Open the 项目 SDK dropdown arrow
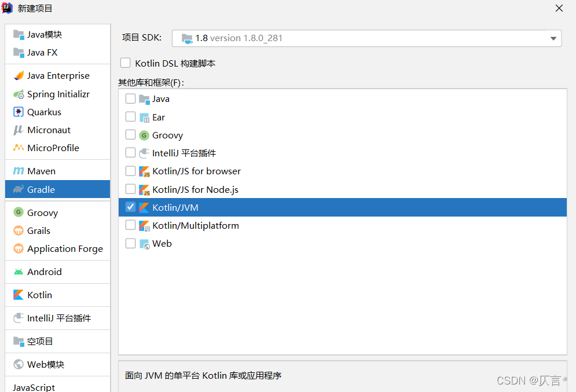This screenshot has height=392, width=576. [x=553, y=39]
